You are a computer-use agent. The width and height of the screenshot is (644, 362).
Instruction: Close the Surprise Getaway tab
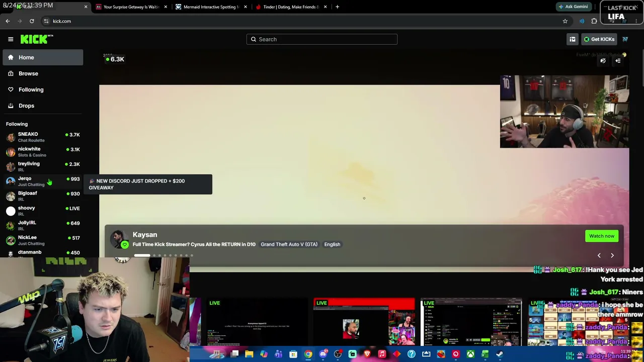(x=166, y=7)
